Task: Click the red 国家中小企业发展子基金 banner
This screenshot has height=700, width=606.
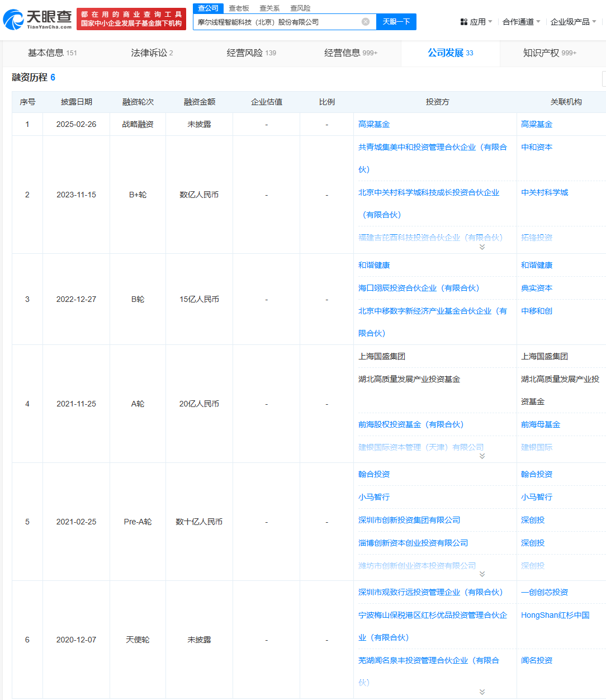Action: tap(131, 19)
